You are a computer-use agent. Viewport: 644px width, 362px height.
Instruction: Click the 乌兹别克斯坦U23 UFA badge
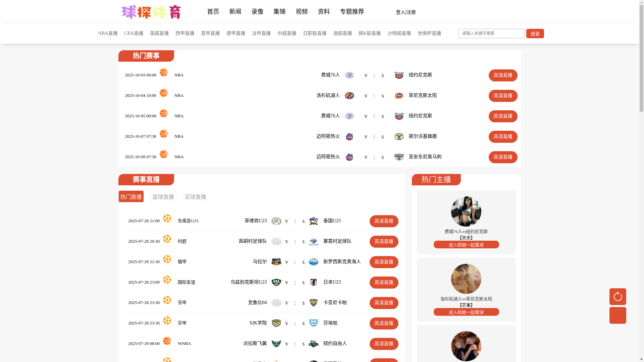click(276, 282)
